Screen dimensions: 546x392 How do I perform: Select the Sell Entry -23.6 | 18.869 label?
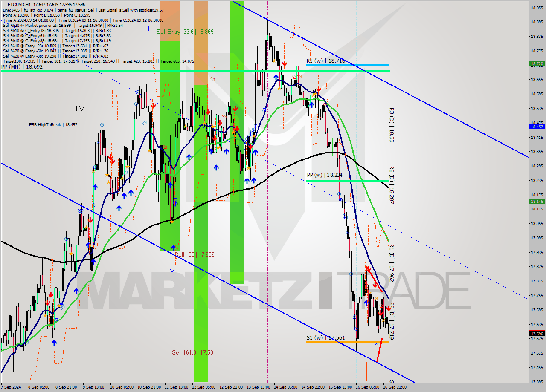click(185, 32)
